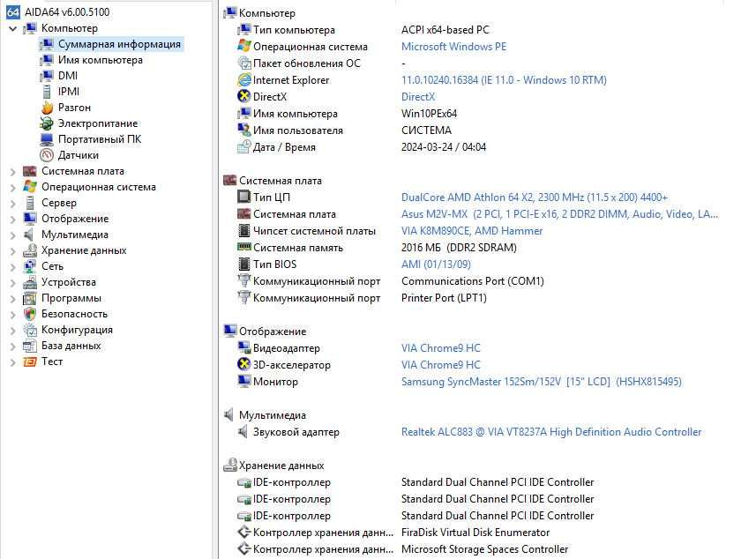Open the Internet Explorer version link
756x559 pixels.
click(x=504, y=80)
